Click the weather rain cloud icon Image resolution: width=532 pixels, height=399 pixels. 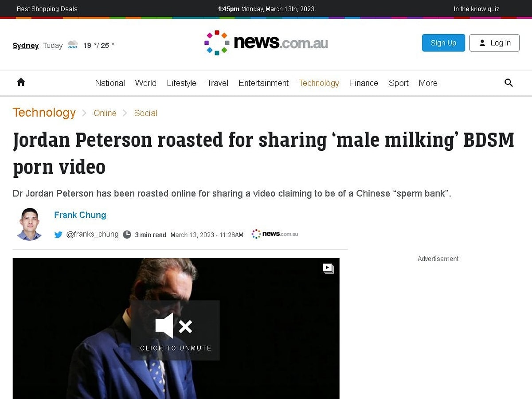73,45
